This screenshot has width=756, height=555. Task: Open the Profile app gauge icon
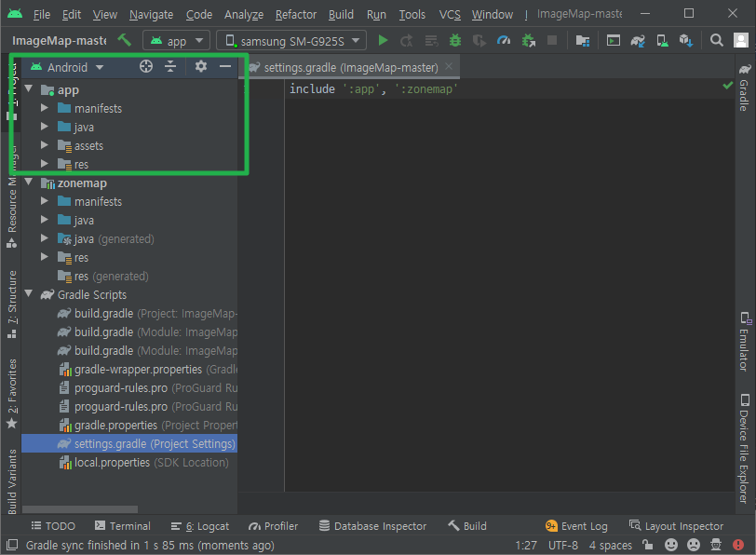(x=504, y=40)
